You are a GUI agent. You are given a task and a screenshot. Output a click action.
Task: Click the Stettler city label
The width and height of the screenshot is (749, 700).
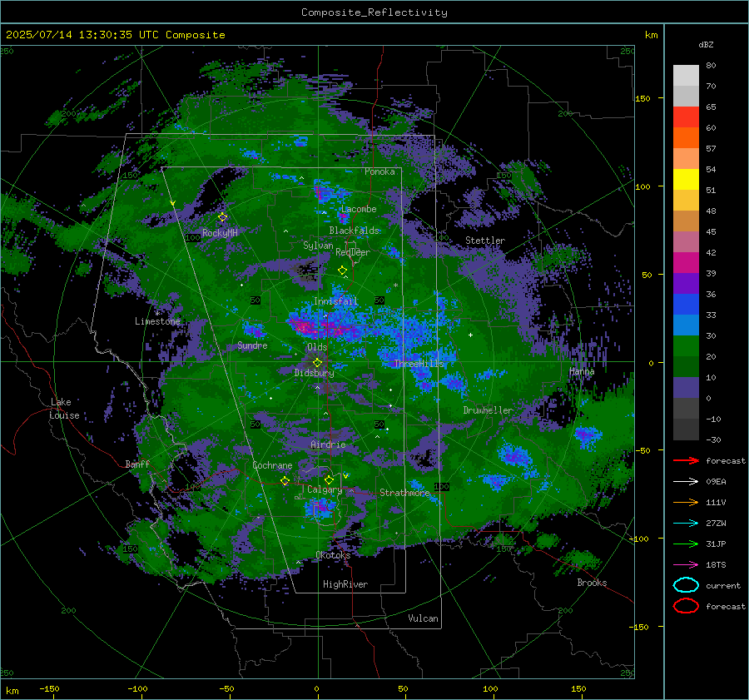[485, 241]
